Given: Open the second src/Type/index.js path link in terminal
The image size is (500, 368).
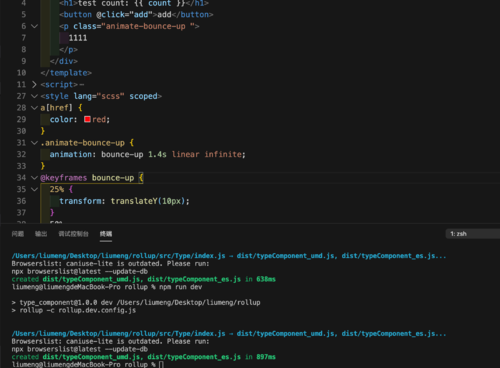Looking at the screenshot, I should [118, 334].
